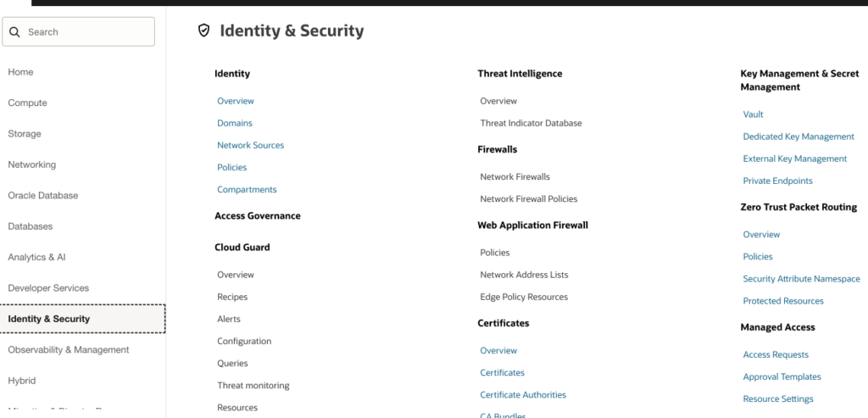This screenshot has width=868, height=418.
Task: Click the Compartments link
Action: coord(247,189)
